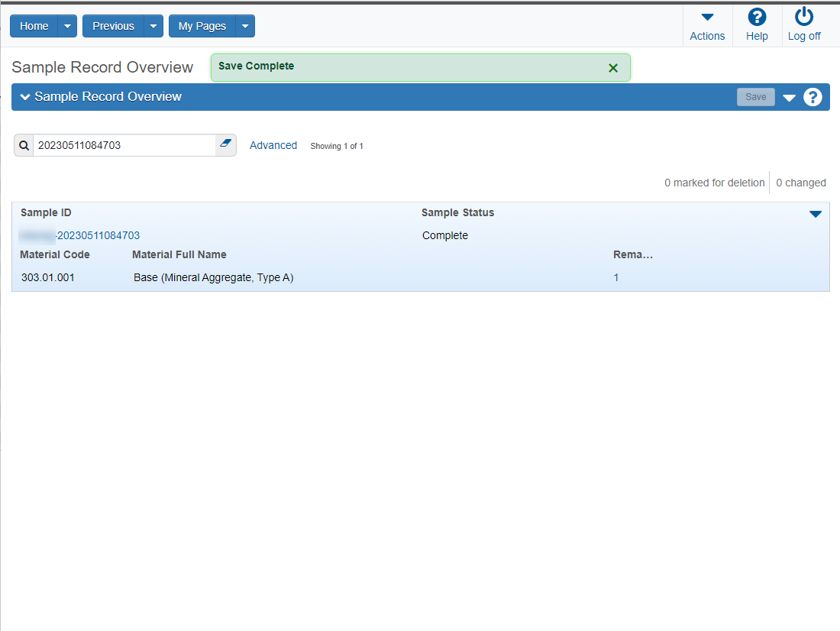Clear the search box with eraser icon
Screen dimensions: 840x631
(x=225, y=144)
